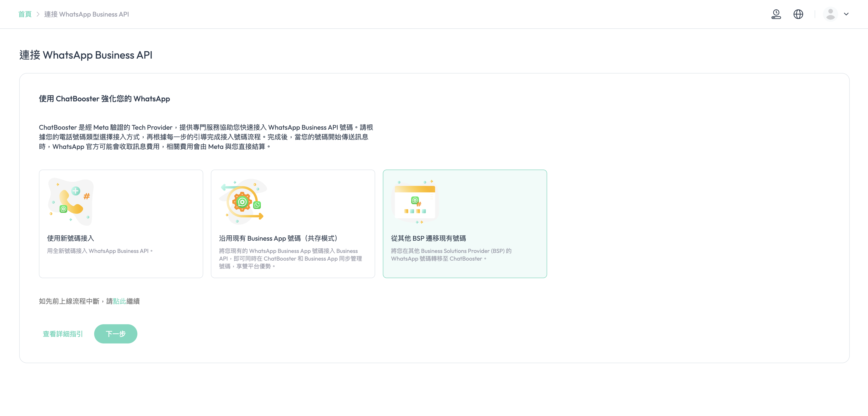Click the 點此 link to resume flow
868x416 pixels.
pyautogui.click(x=119, y=301)
